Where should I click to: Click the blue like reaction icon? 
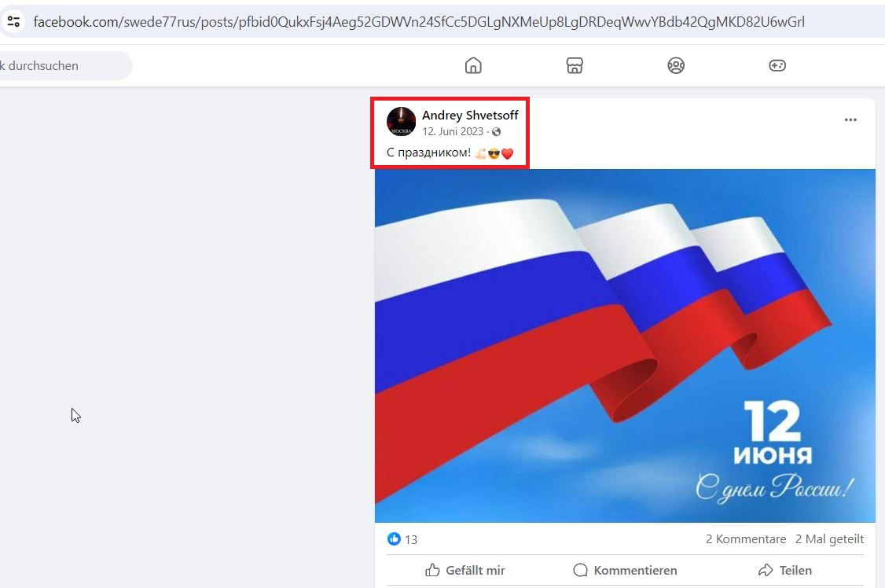point(394,539)
